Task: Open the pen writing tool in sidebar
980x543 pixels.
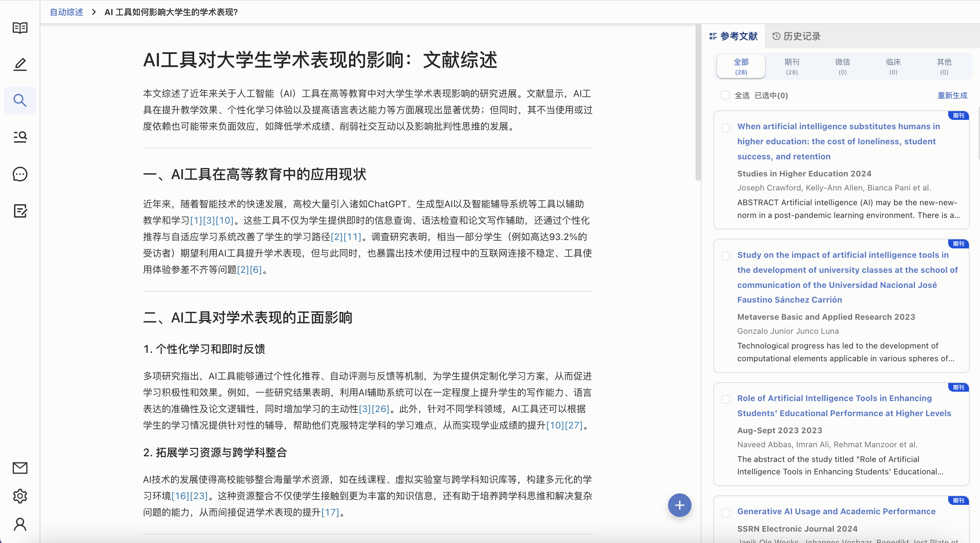Action: pyautogui.click(x=20, y=64)
